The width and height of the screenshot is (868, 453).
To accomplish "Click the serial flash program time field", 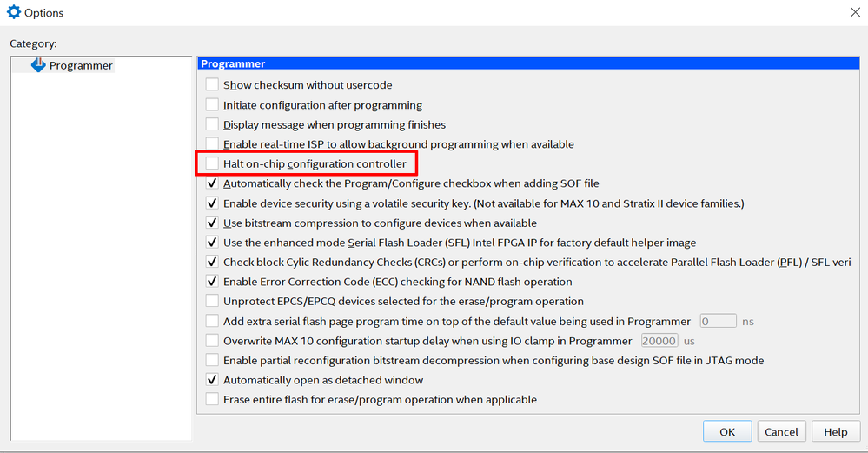I will (718, 321).
